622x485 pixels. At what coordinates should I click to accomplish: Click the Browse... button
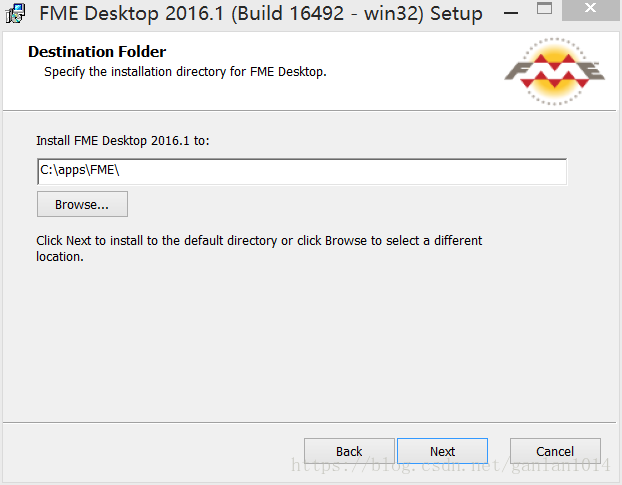(x=82, y=204)
